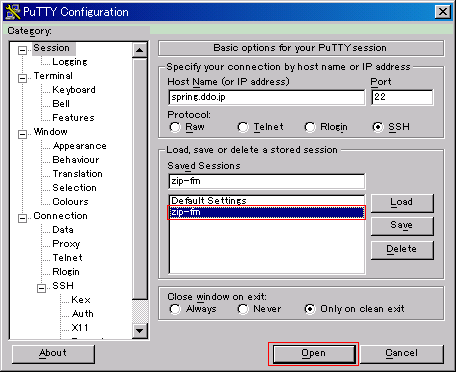The height and width of the screenshot is (372, 456).
Task: Click the Saved Sessions name field
Action: pos(267,182)
